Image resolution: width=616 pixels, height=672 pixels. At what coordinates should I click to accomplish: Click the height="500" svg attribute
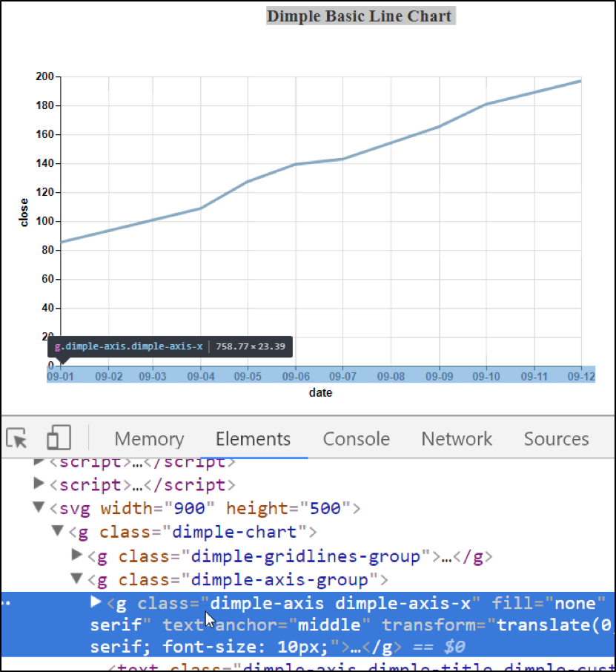point(288,508)
